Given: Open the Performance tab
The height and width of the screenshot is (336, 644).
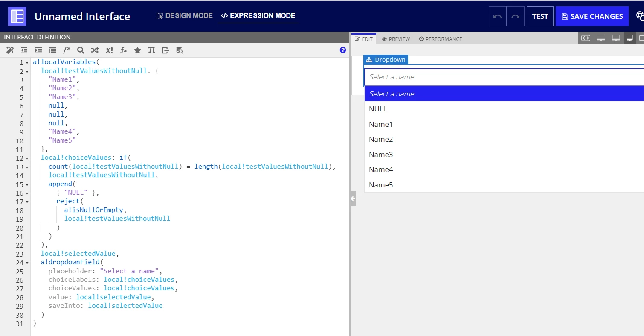Looking at the screenshot, I should (441, 39).
